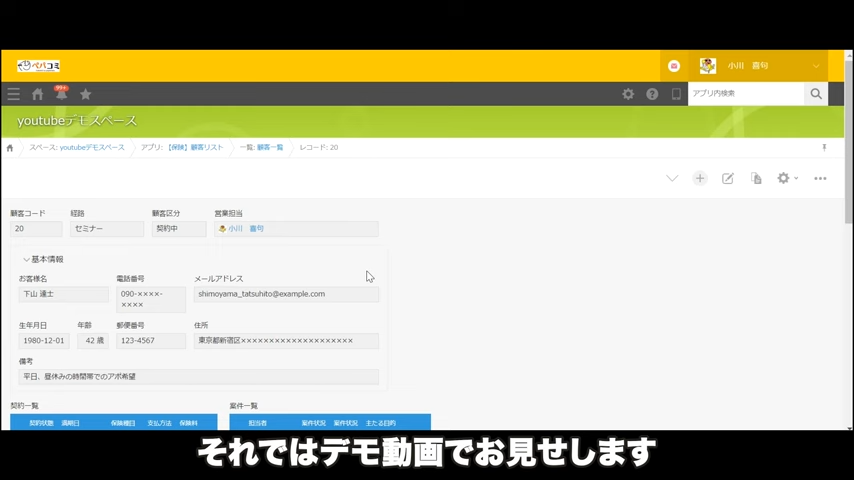854x480 pixels.
Task: Click 支払方法 column header
Action: click(x=159, y=423)
